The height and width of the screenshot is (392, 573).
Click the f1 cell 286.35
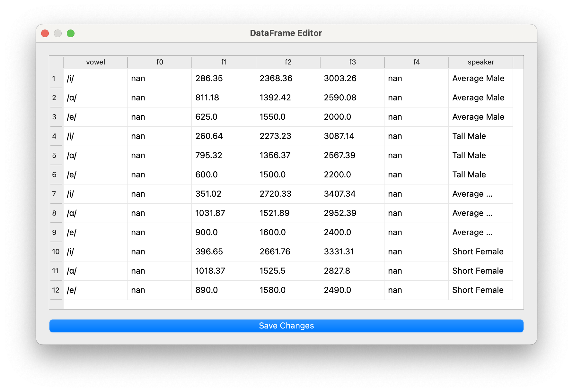[224, 79]
